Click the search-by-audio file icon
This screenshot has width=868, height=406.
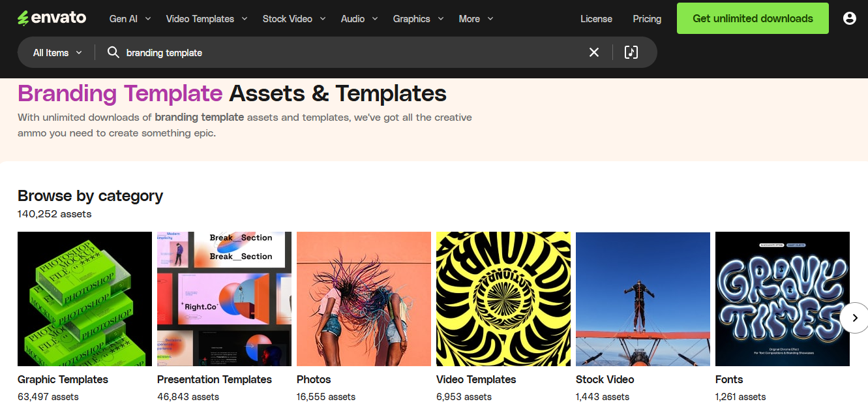631,52
